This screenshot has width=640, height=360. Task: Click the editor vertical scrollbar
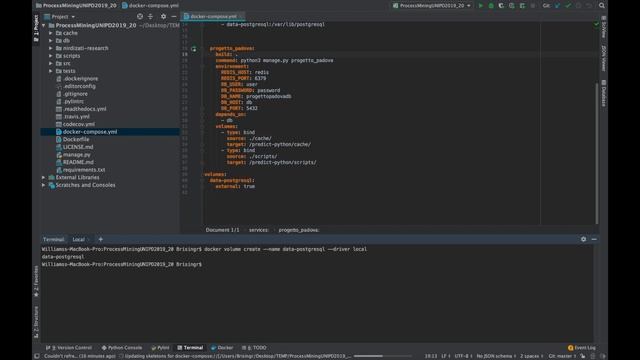click(597, 152)
